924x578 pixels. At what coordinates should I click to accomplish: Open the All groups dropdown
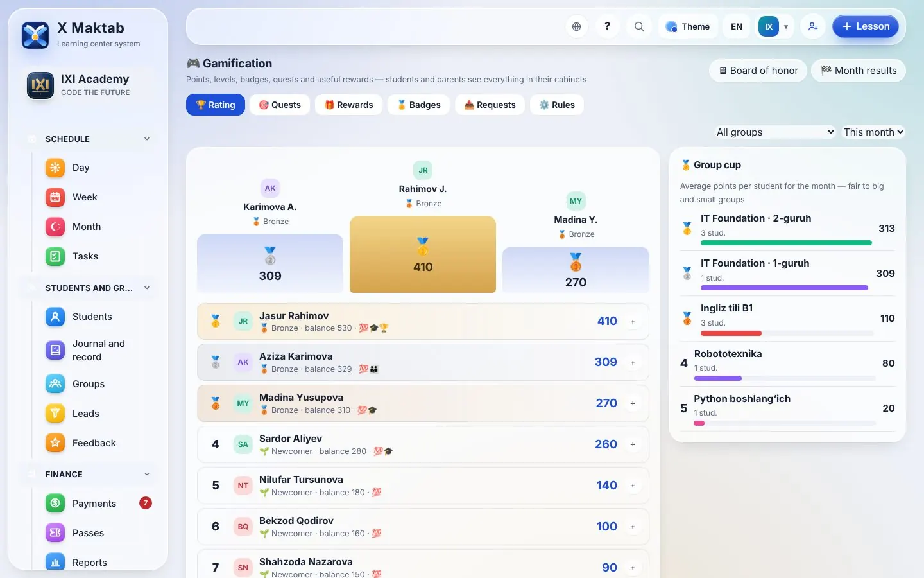[775, 132]
